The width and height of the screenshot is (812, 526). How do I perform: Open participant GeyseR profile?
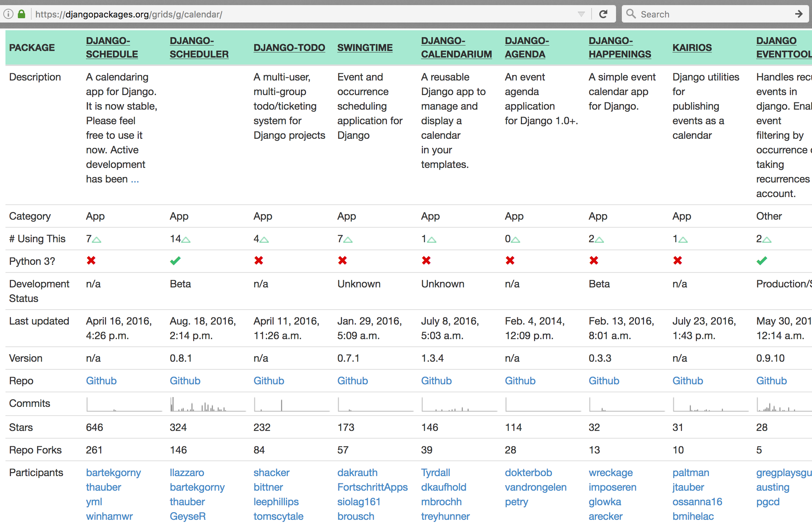tap(188, 517)
